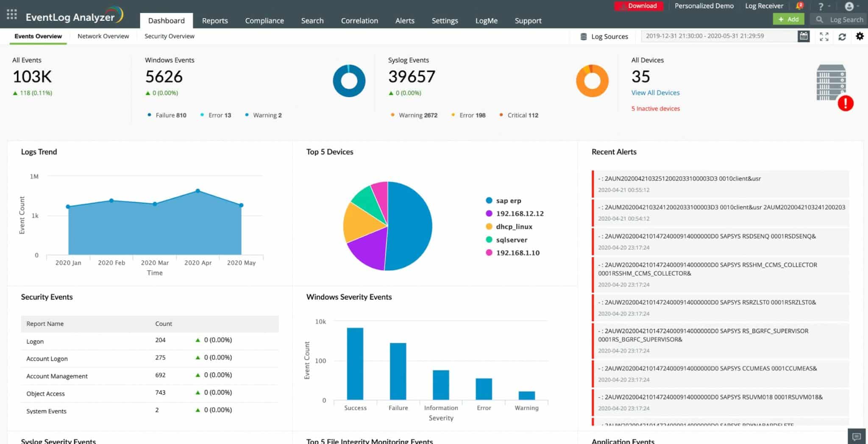Viewport: 868px width, 444px height.
Task: Open dashboard settings via the gear icon
Action: 860,36
